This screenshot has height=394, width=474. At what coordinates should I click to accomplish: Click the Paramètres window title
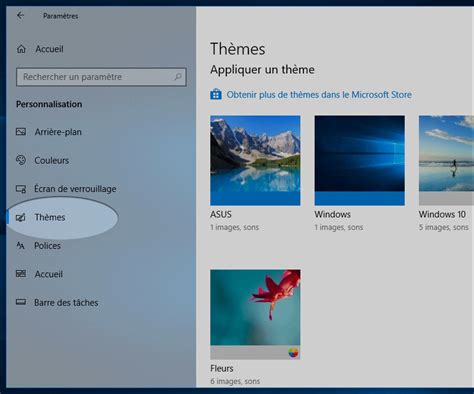(x=61, y=16)
